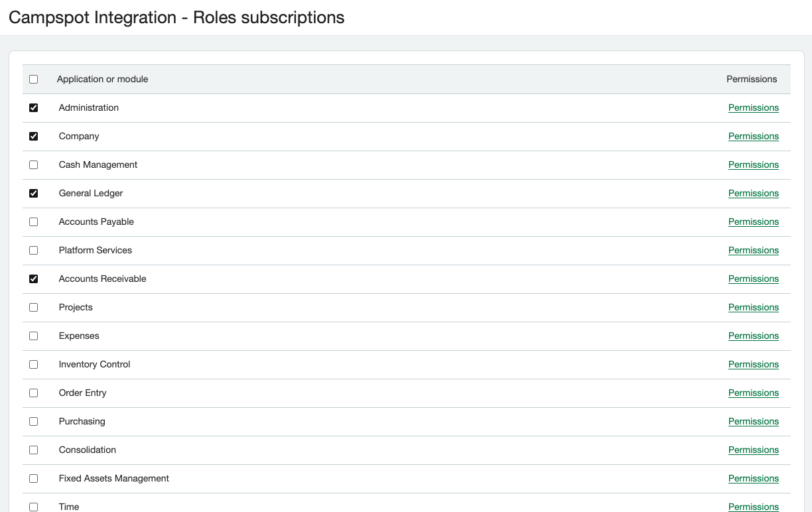This screenshot has width=812, height=512.
Task: Uncheck the Company module checkbox
Action: [34, 136]
